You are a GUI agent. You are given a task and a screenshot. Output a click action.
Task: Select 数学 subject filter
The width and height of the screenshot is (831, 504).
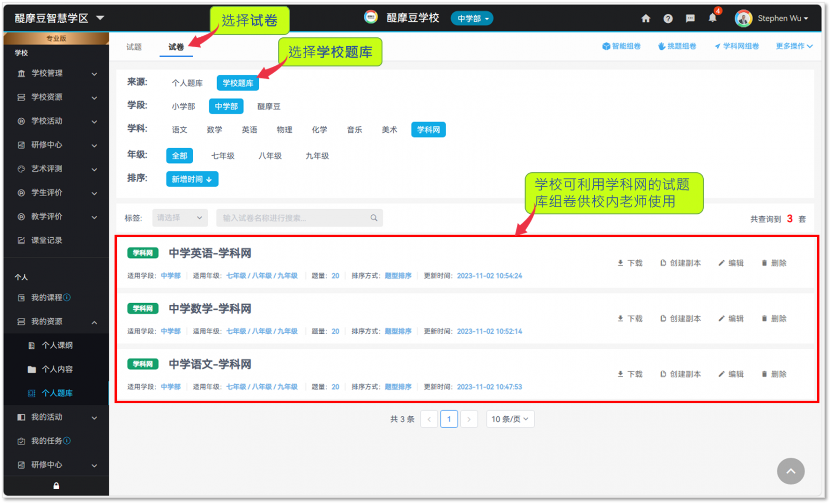pos(214,130)
